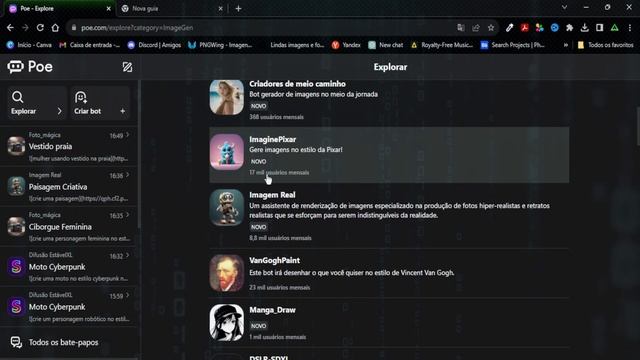Click Imagem Real avatar in the sidebar

point(16,186)
